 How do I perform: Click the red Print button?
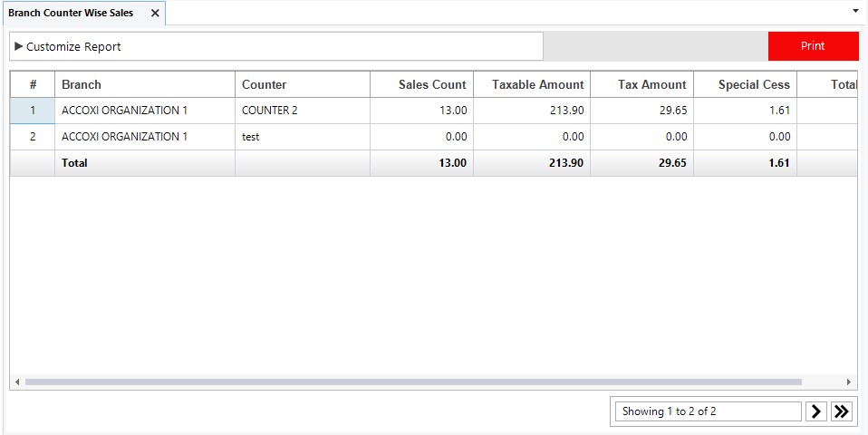click(x=814, y=46)
